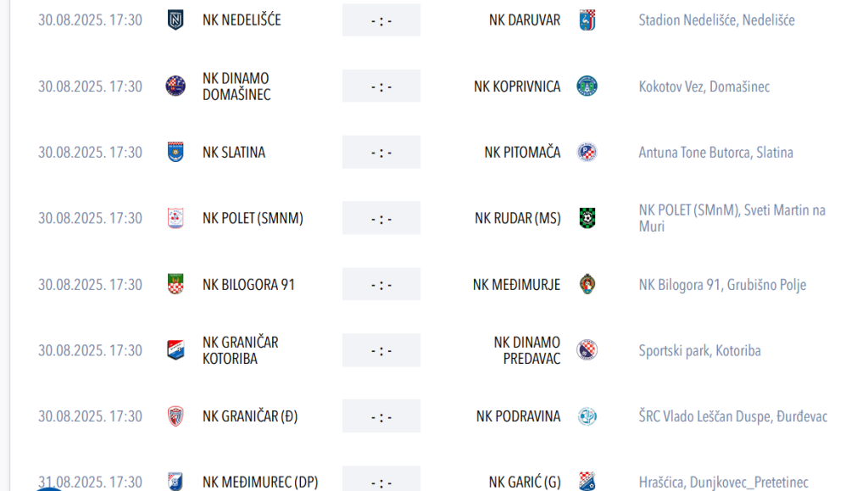This screenshot has width=868, height=491.
Task: Open score box for Nedelišće vs Daruvar
Action: [x=381, y=20]
